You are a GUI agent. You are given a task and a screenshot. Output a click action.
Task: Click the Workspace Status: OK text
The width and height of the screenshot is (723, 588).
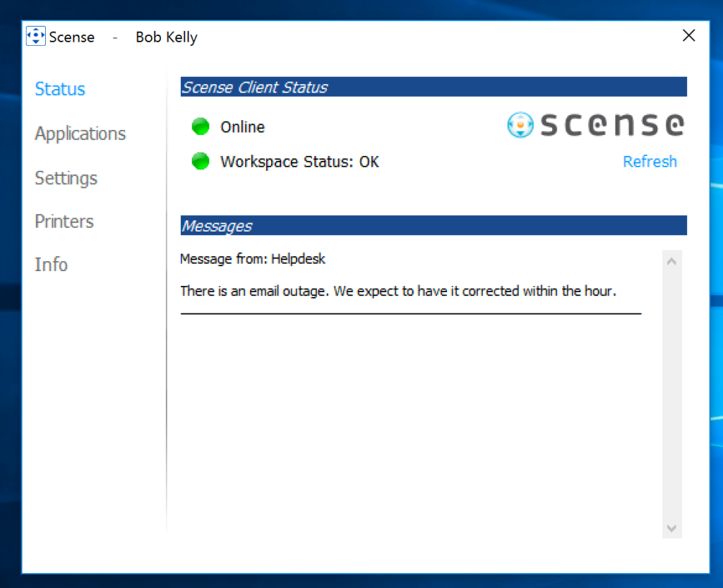point(299,162)
